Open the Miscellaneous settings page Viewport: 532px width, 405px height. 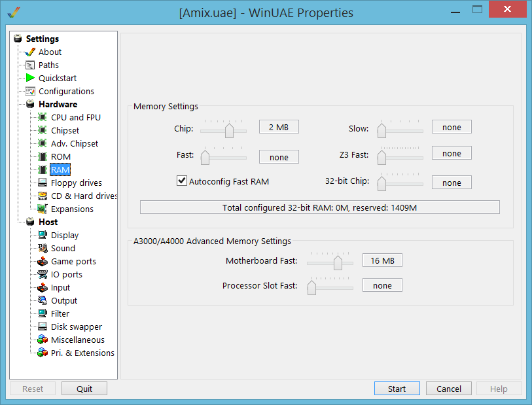[x=78, y=340]
